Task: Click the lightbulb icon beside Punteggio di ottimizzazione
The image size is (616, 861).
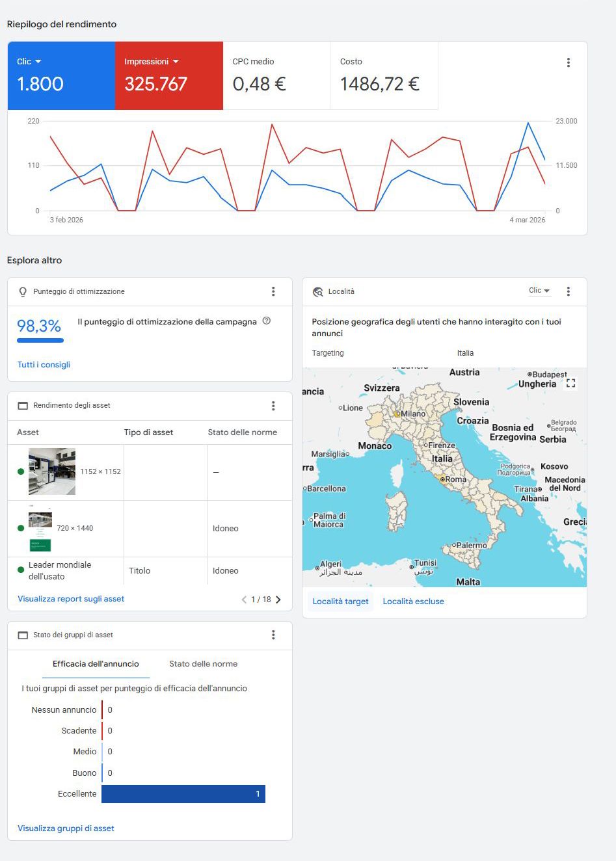Action: 23,292
